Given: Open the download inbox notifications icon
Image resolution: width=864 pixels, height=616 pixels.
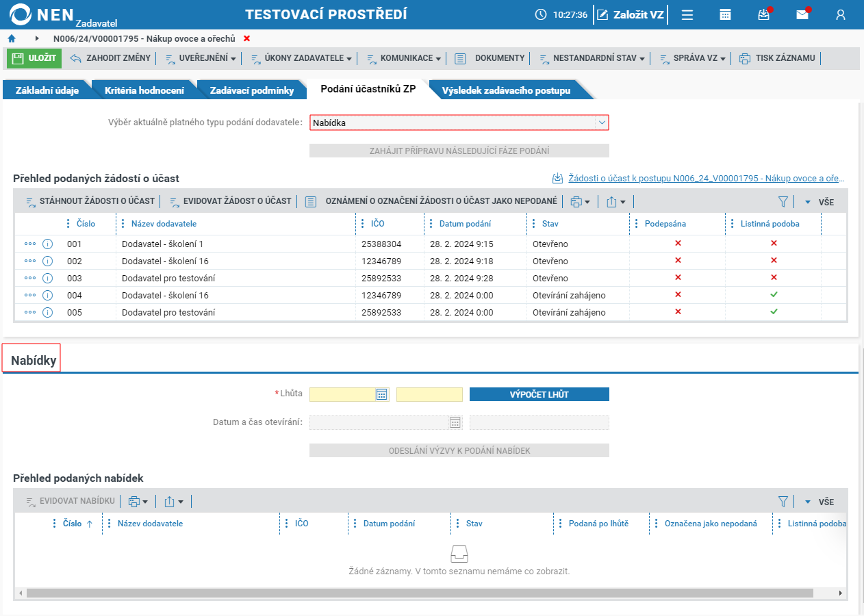Looking at the screenshot, I should pyautogui.click(x=764, y=14).
